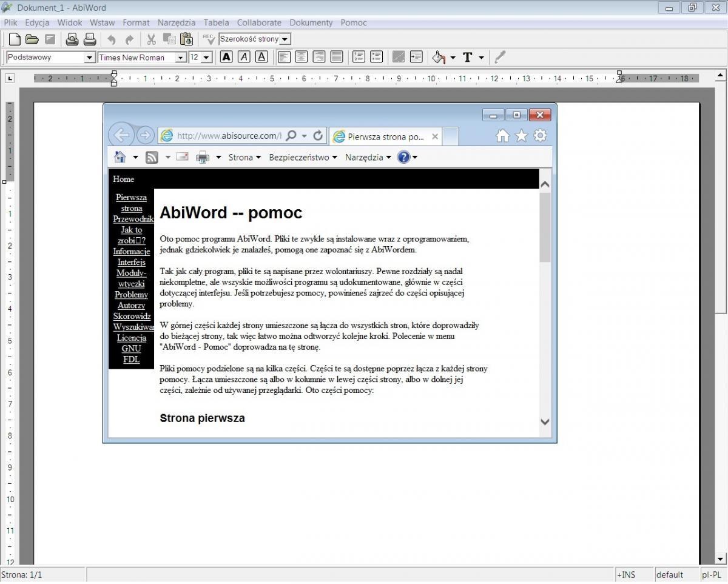The height and width of the screenshot is (584, 728).
Task: Click the Open file folder icon
Action: click(x=32, y=39)
